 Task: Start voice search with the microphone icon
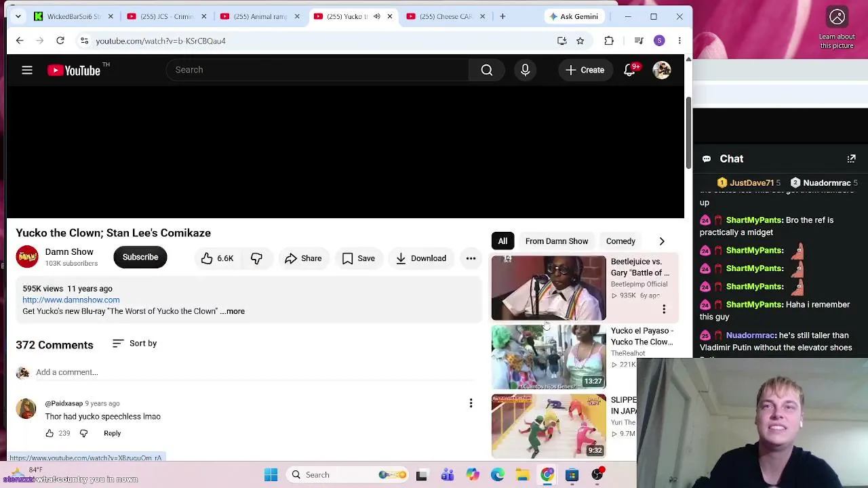tap(525, 70)
